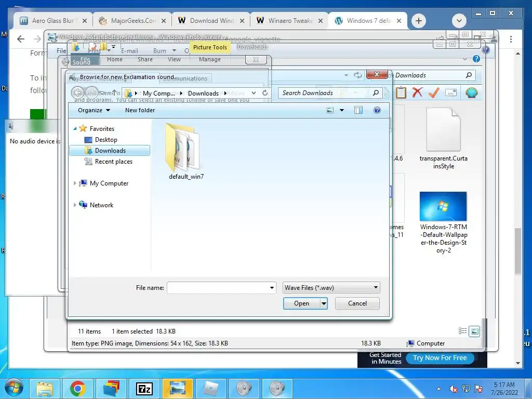Switch to the Aero Glass Blur tab
Image resolution: width=532 pixels, height=399 pixels.
point(52,21)
